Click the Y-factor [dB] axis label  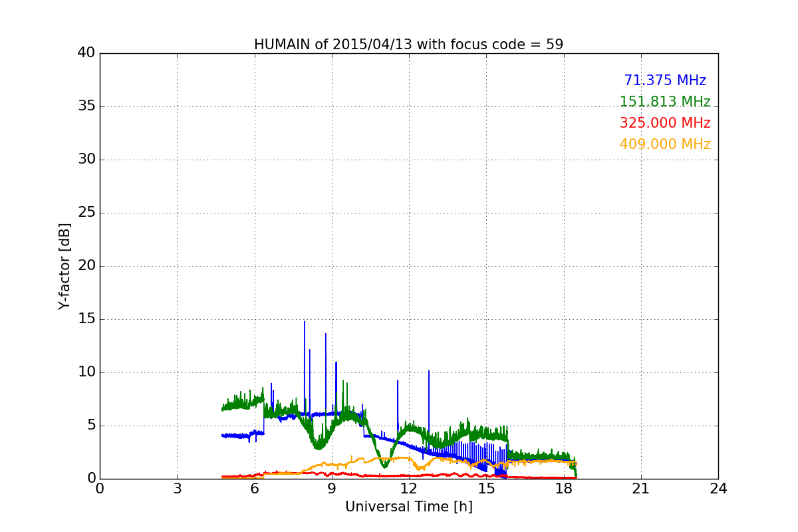(x=65, y=266)
